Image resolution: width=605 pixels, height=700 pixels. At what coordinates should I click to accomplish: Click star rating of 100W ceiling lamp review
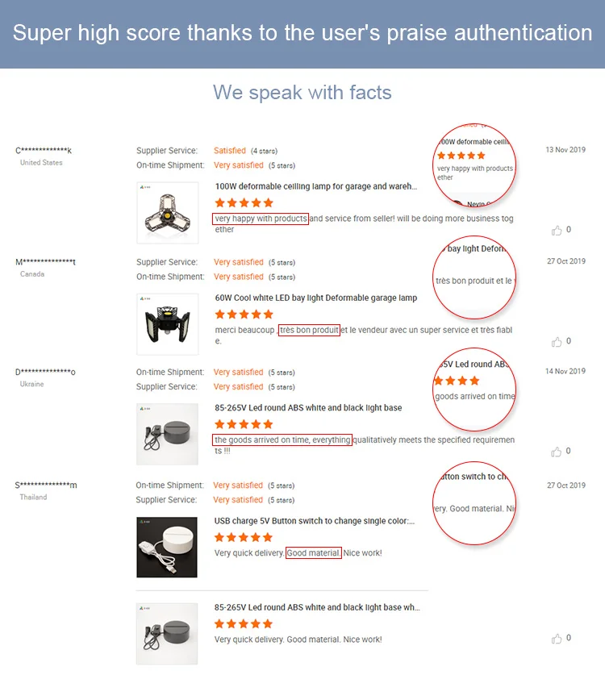tap(244, 202)
